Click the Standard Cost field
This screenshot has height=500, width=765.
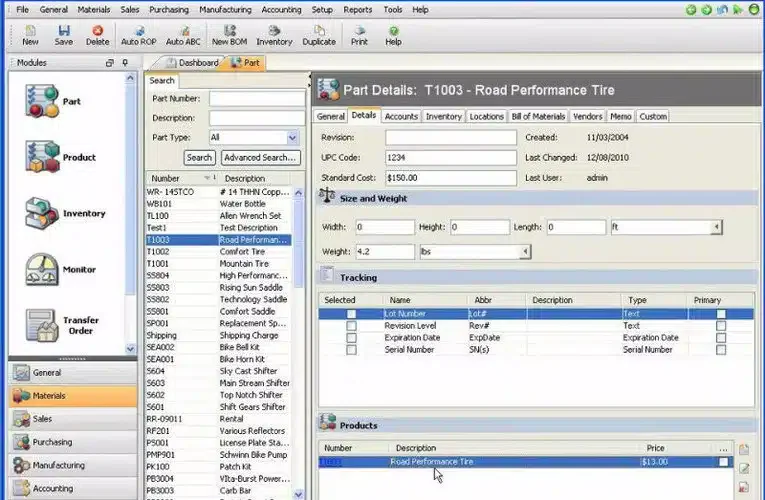point(451,178)
